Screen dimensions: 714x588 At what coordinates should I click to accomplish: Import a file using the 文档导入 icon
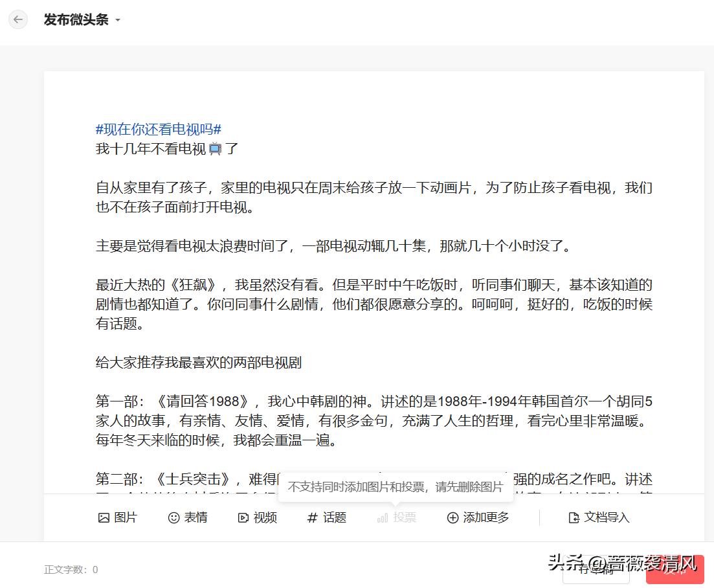pos(574,517)
